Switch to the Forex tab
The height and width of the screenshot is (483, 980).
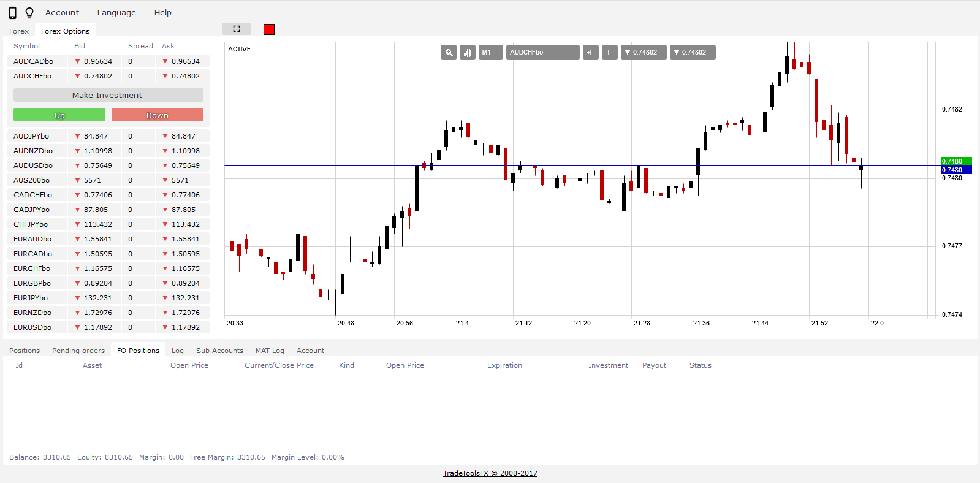(19, 31)
